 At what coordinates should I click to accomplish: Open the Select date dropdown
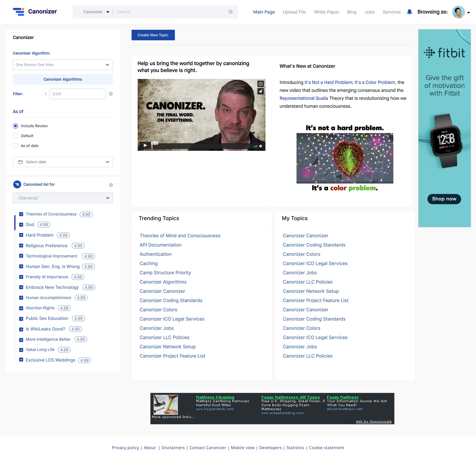pos(63,162)
